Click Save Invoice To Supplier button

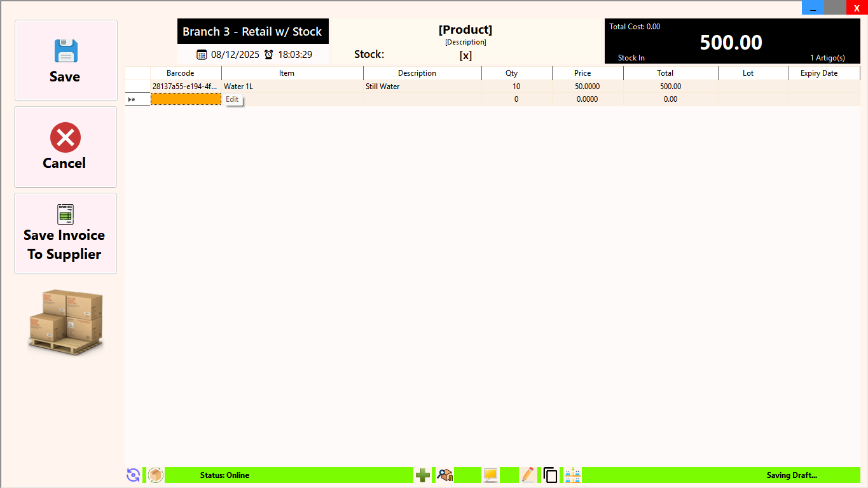point(65,234)
